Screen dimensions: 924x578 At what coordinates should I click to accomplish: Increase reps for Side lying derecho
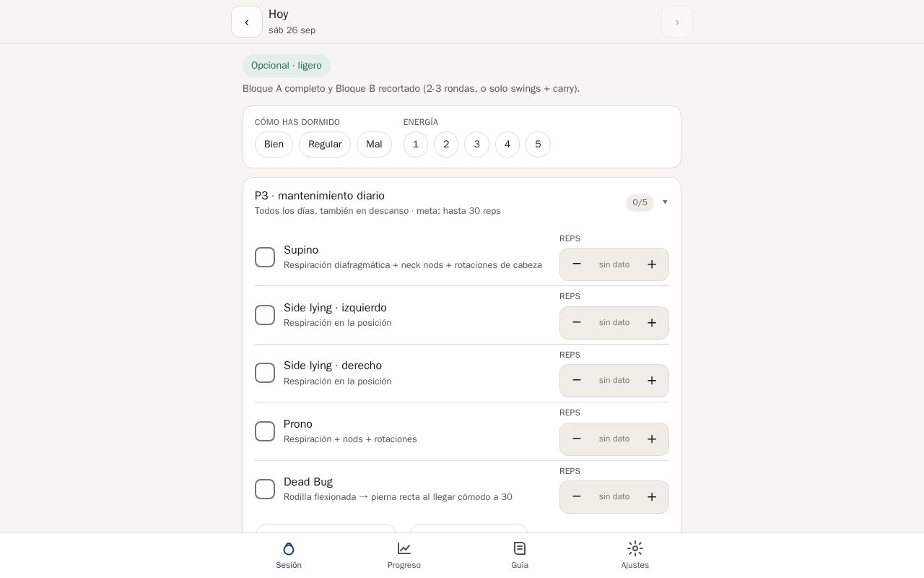[652, 381]
